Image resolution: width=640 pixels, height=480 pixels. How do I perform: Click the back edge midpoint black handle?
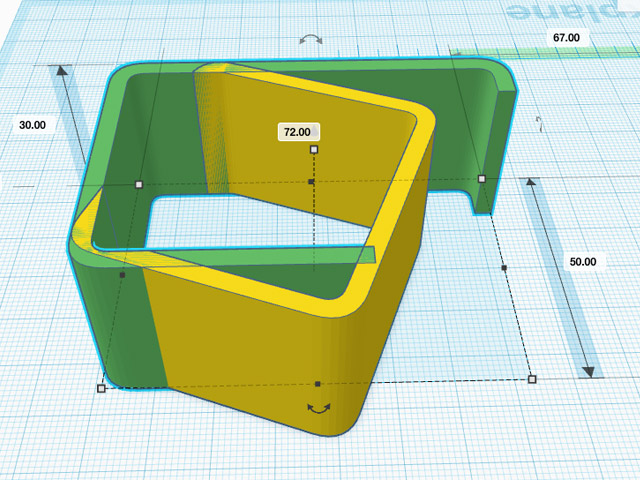(x=311, y=182)
